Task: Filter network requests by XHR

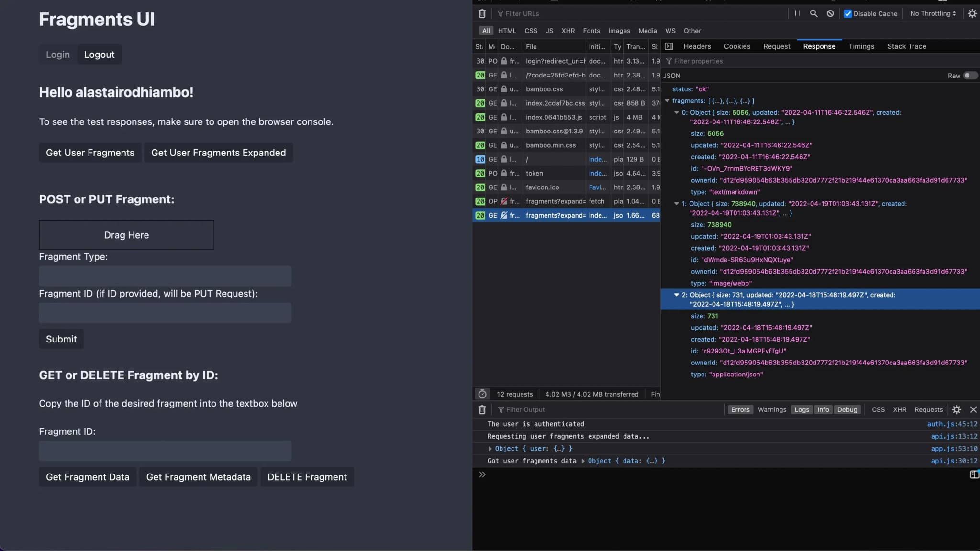Action: [x=568, y=31]
